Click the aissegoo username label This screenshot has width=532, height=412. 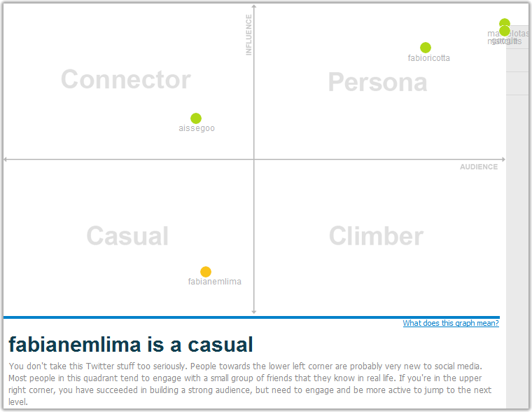tap(197, 128)
